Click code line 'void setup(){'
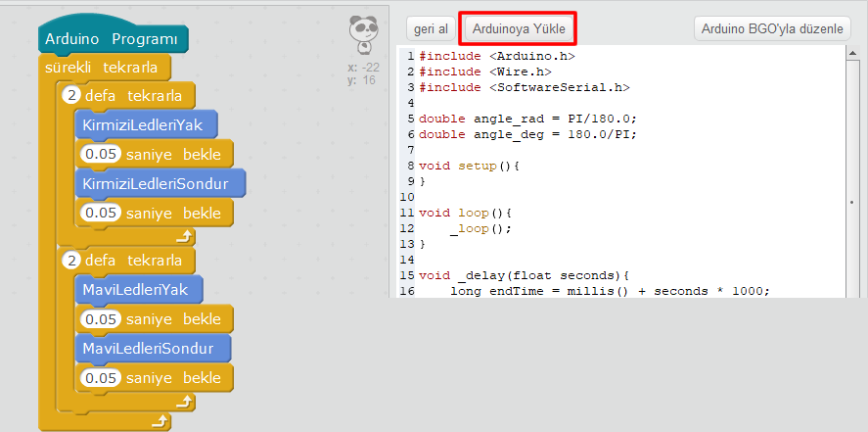868x432 pixels. (470, 166)
